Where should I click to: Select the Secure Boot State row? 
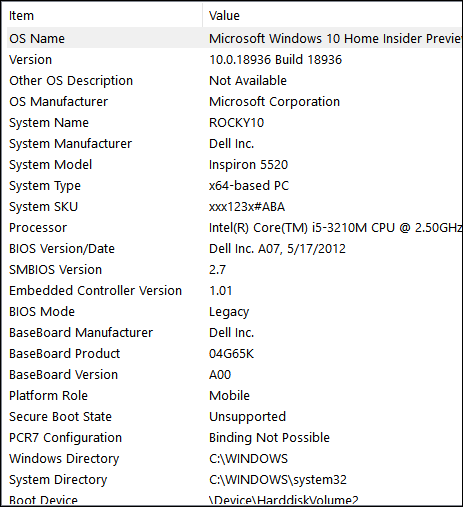coord(234,417)
